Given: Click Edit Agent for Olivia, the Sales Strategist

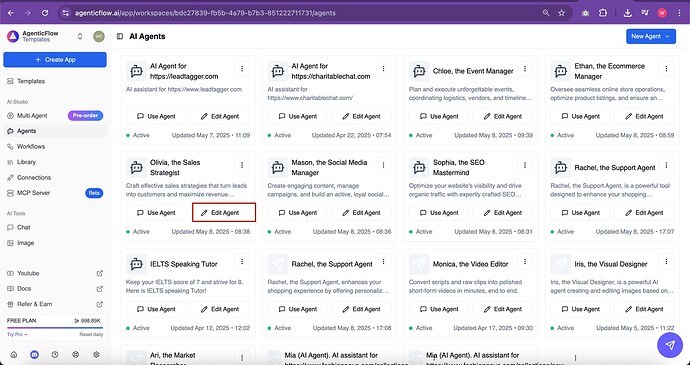Looking at the screenshot, I should (x=220, y=213).
